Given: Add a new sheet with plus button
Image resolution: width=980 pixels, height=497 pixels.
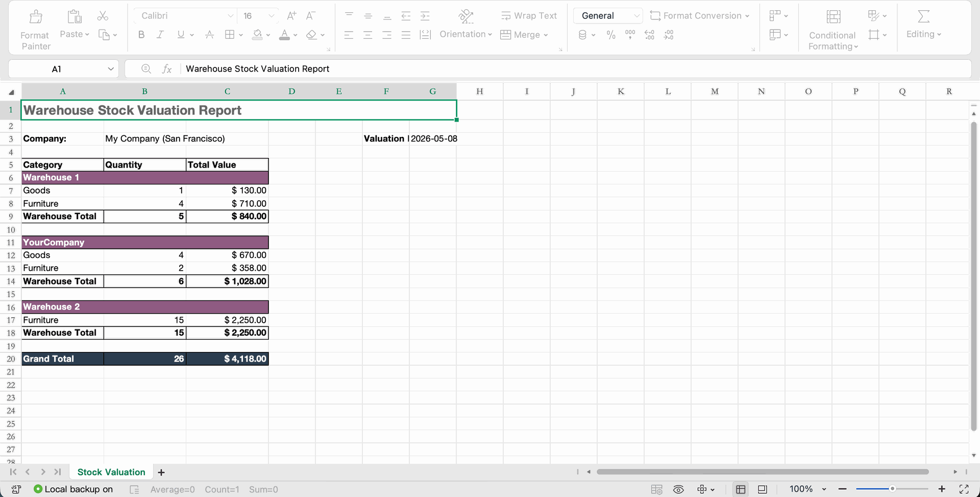Looking at the screenshot, I should 161,472.
